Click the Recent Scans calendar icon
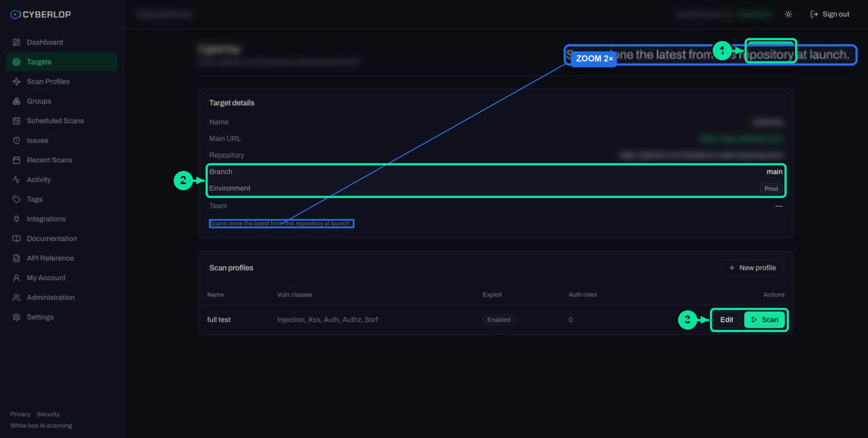 click(16, 160)
